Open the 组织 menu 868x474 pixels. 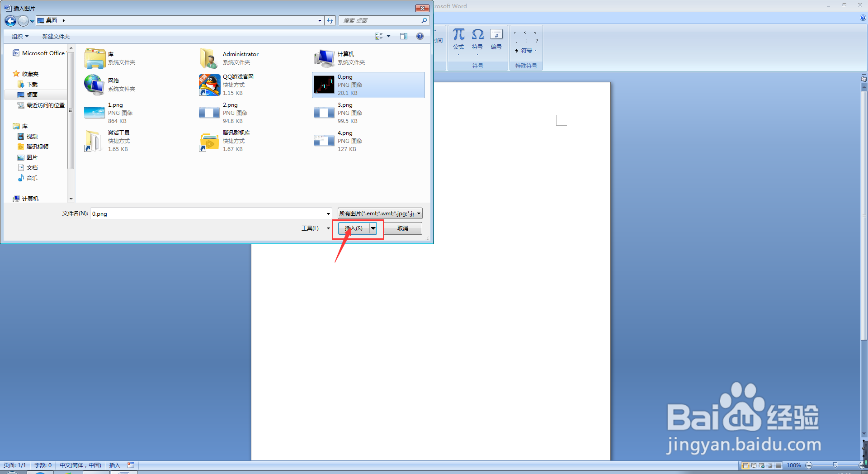[x=20, y=37]
